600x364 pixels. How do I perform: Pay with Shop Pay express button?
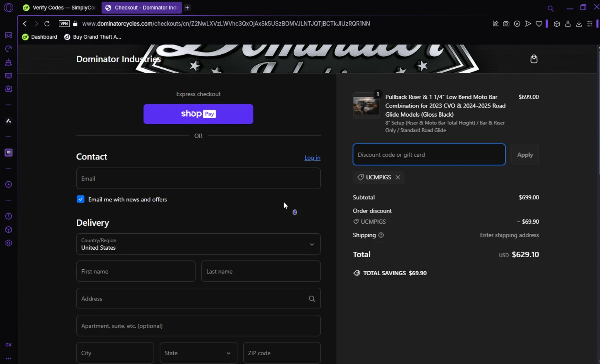198,114
